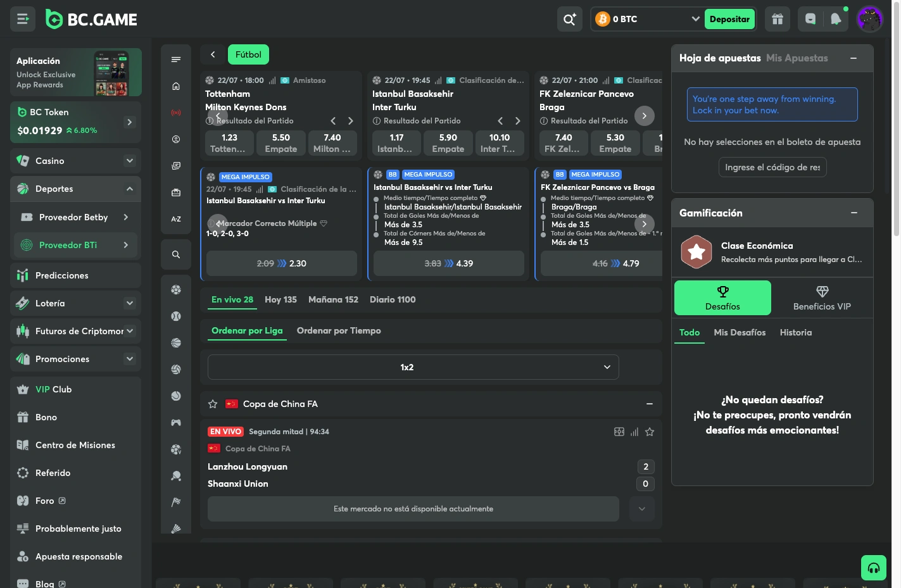Open the 1x2 market dropdown
Viewport: 901px width, 588px height.
[413, 367]
